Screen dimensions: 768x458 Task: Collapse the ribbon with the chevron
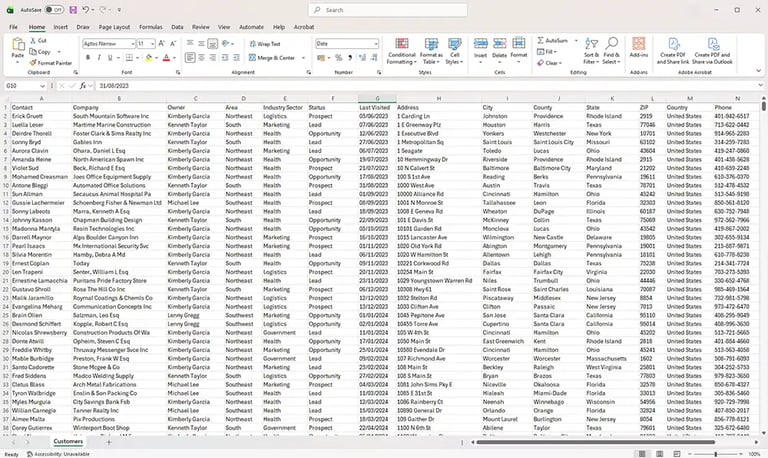pyautogui.click(x=759, y=71)
